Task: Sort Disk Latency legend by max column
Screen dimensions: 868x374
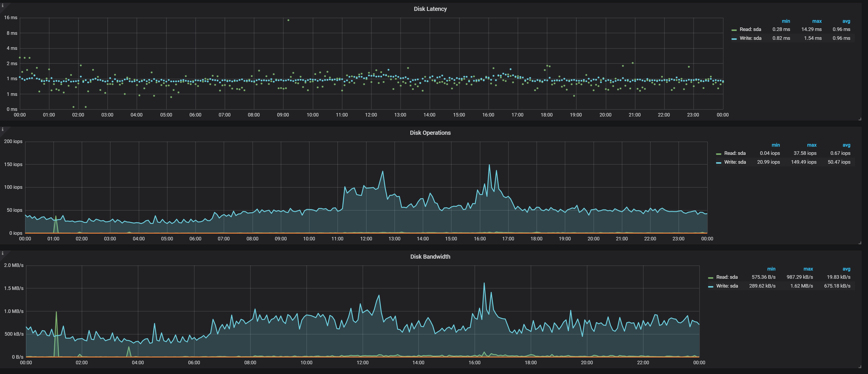Action: pyautogui.click(x=816, y=21)
